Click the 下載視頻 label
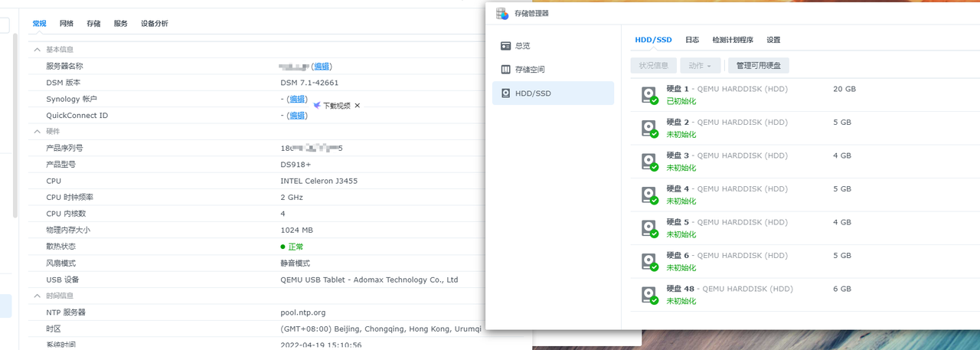 pos(336,106)
